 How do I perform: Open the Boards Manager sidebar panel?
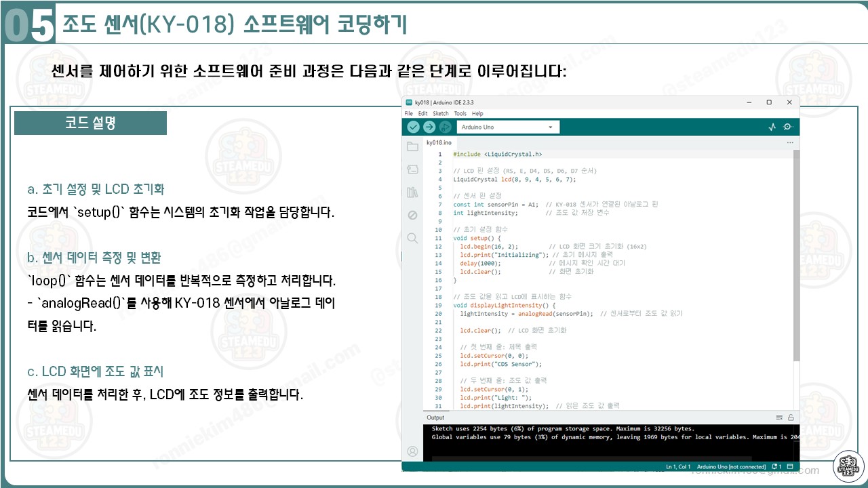coord(412,169)
